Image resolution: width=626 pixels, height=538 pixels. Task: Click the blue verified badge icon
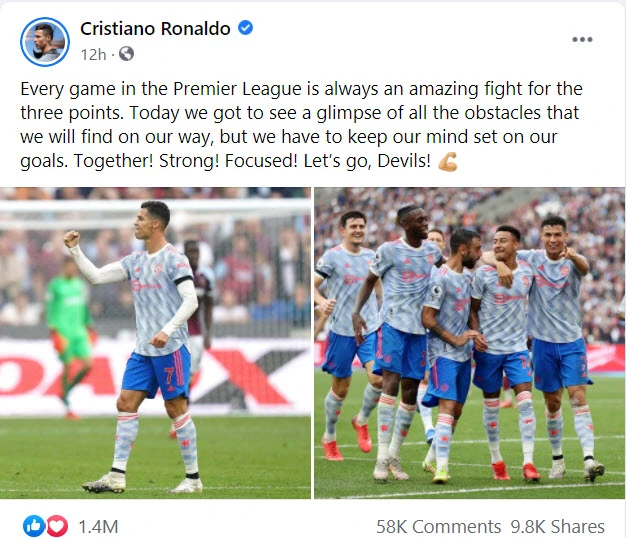point(246,28)
